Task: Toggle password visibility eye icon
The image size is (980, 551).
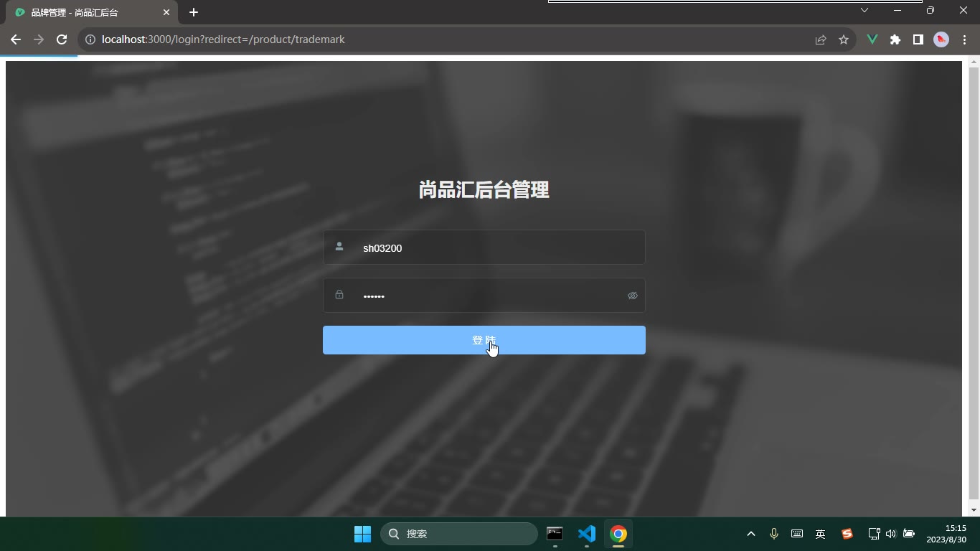Action: (633, 296)
